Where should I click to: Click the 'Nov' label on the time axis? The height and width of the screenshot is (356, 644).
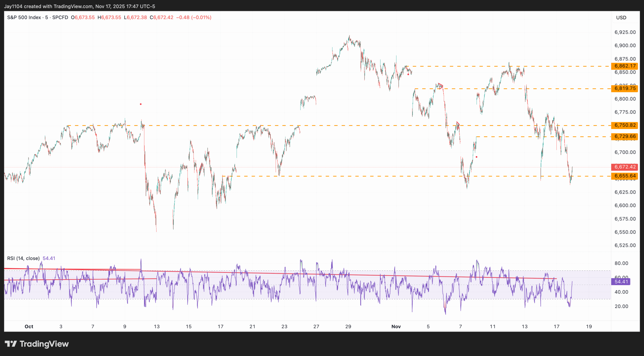(x=396, y=326)
